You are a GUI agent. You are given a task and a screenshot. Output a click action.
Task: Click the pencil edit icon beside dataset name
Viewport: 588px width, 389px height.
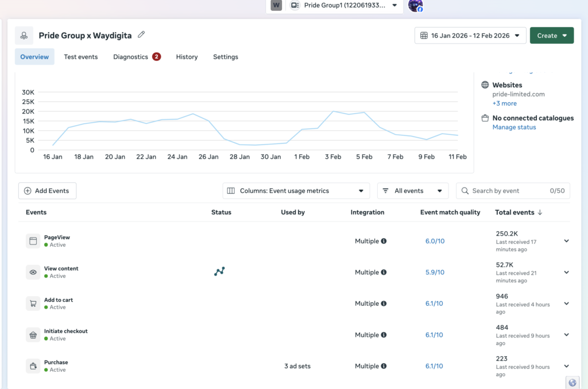(141, 35)
